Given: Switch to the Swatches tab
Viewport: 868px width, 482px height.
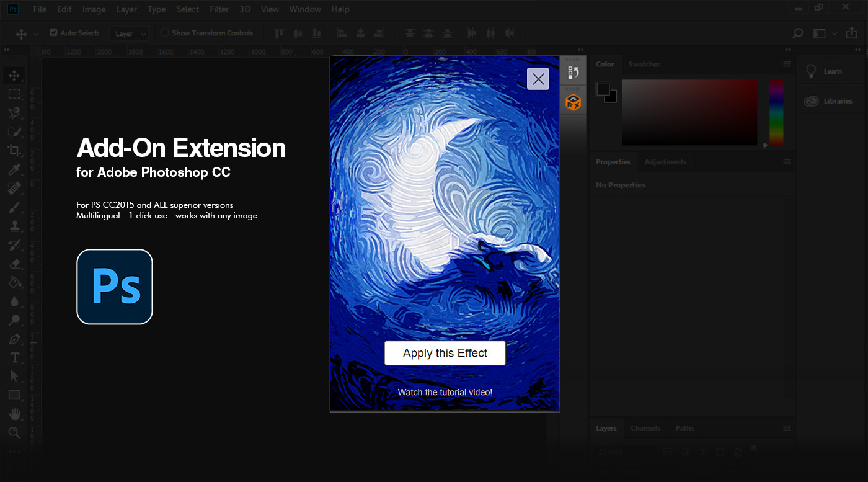Looking at the screenshot, I should click(x=644, y=64).
